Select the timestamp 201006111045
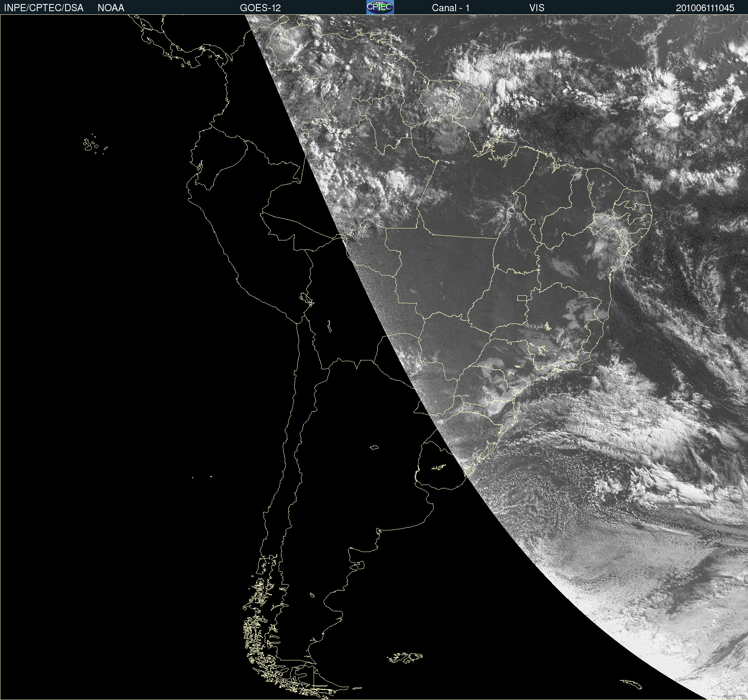Screen dimensions: 748x700 click(705, 8)
